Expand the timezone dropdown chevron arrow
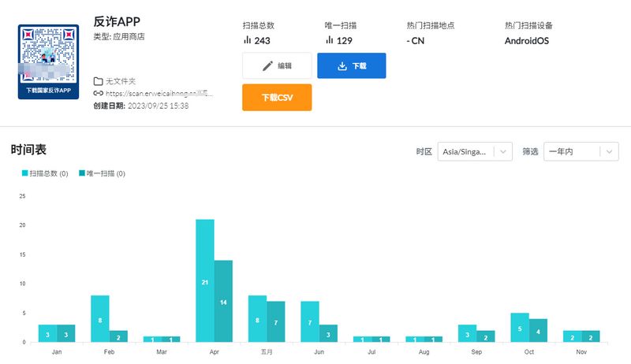 [x=504, y=151]
